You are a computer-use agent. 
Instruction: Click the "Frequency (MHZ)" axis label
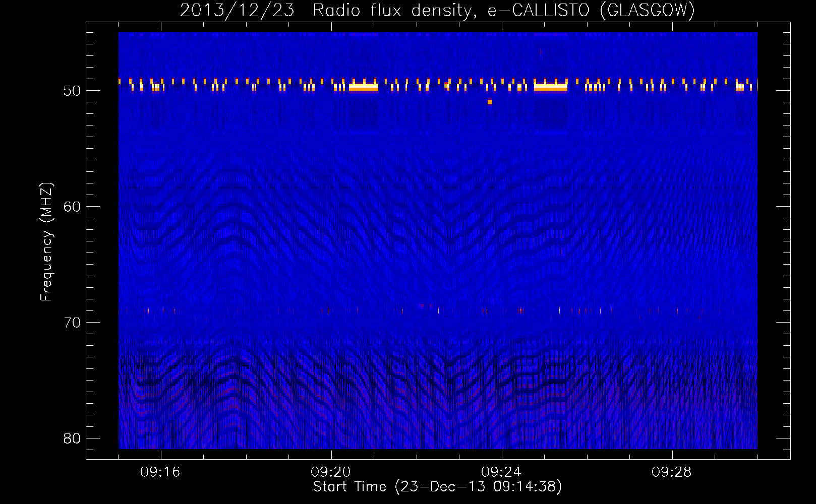coord(46,242)
